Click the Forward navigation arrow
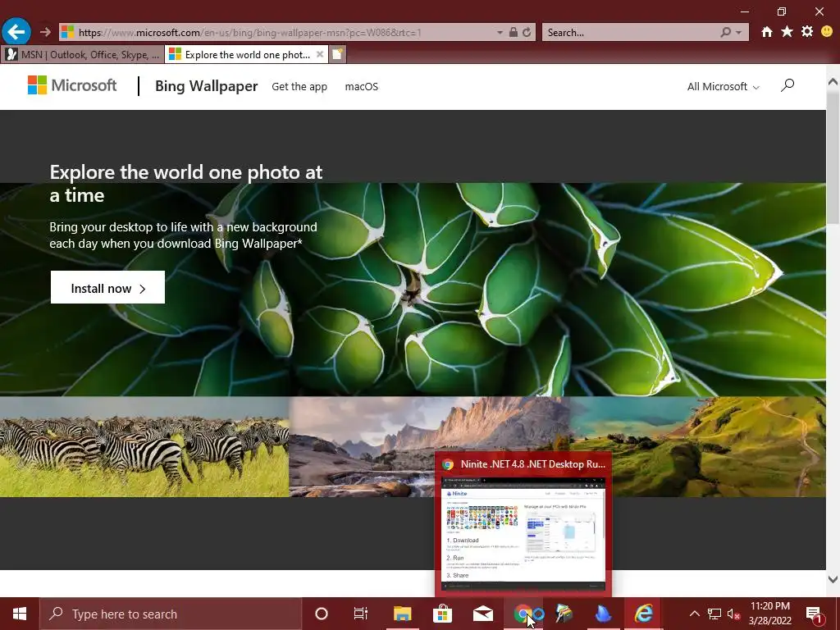Image resolution: width=840 pixels, height=630 pixels. coord(46,32)
